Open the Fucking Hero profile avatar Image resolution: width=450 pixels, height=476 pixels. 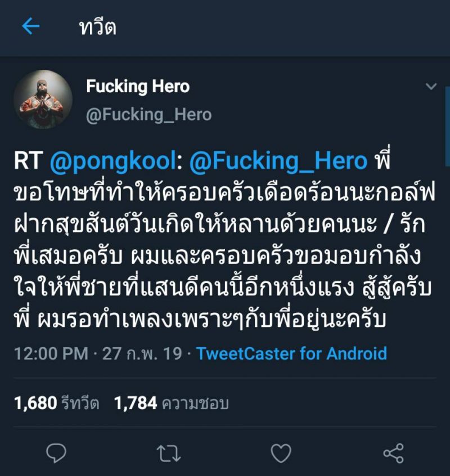[43, 100]
